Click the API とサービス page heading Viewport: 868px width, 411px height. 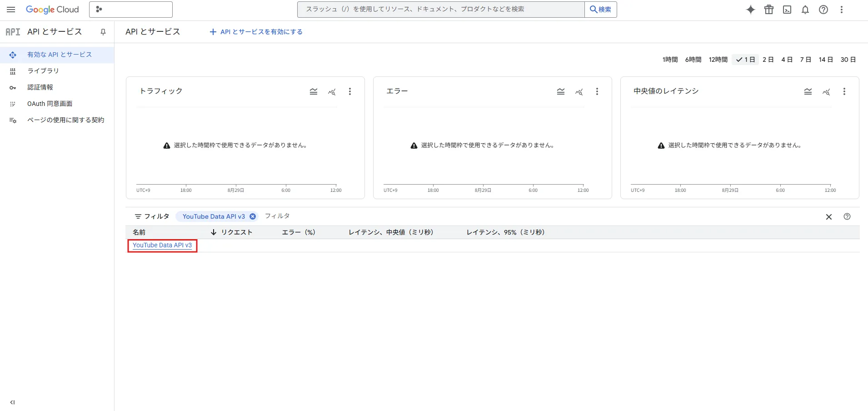pyautogui.click(x=153, y=32)
